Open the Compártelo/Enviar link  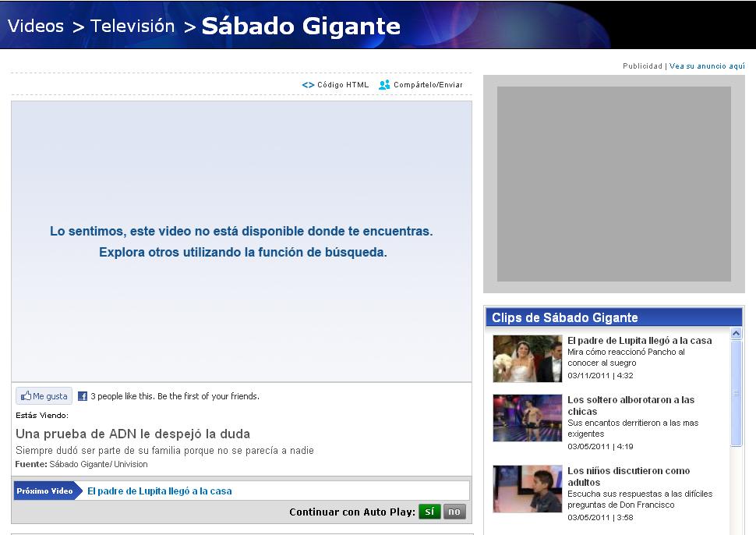tap(428, 85)
